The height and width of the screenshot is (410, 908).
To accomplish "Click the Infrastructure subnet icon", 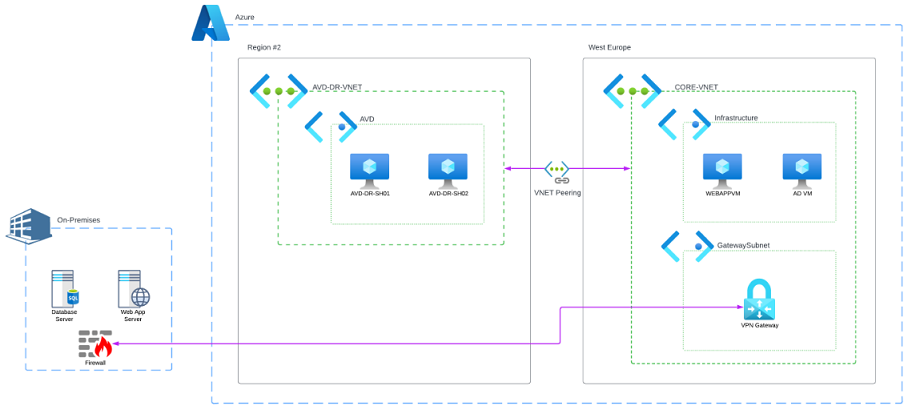I will 685,125.
